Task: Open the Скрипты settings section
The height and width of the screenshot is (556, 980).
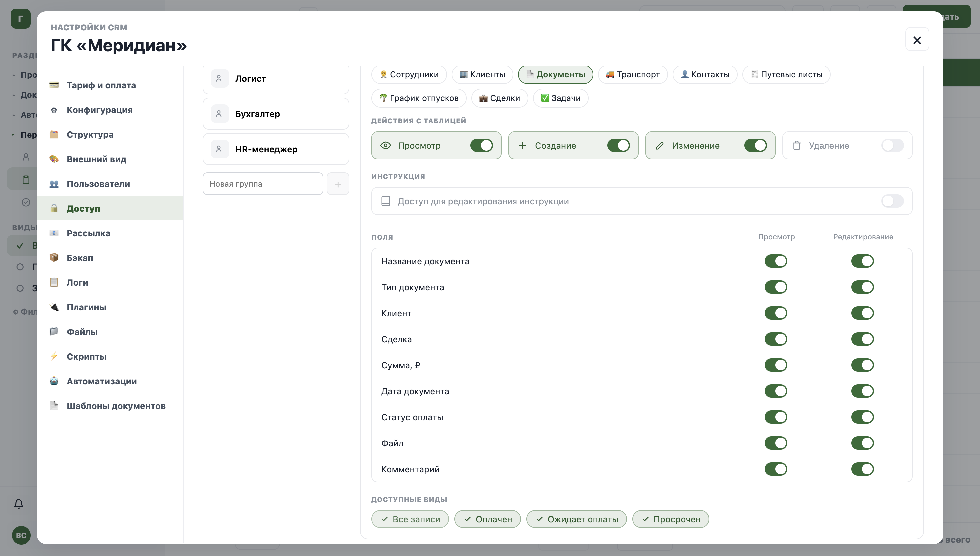Action: point(110,357)
